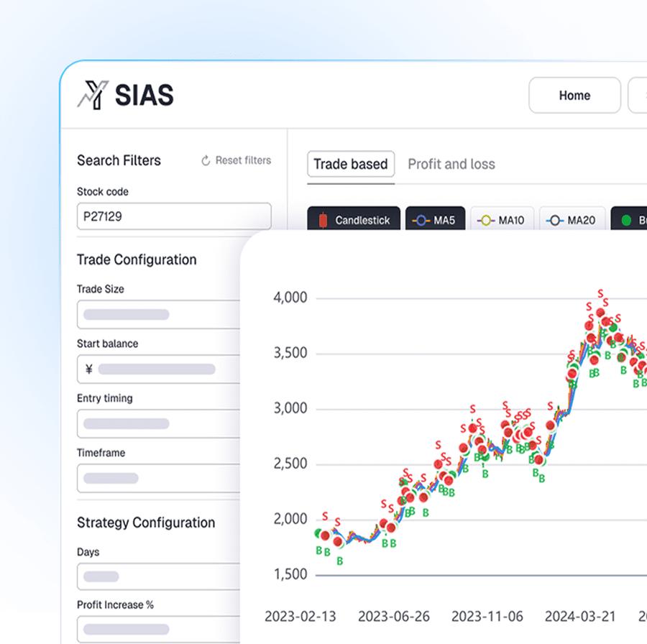Click the Days field under Strategy Configuration
647x644 pixels.
158,576
